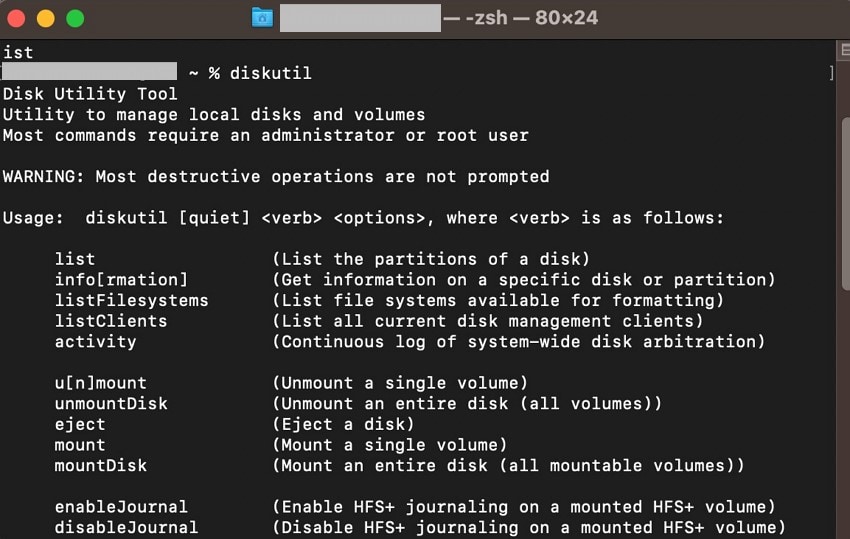
Task: Click the "listFilesystems" verb entry
Action: (131, 300)
